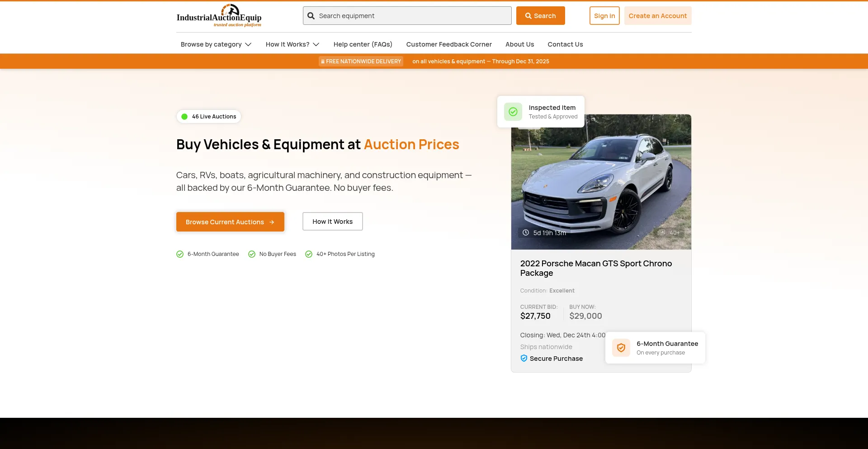Viewport: 868px width, 449px height.
Task: Click the magnifier icon inside the search field
Action: (x=311, y=15)
